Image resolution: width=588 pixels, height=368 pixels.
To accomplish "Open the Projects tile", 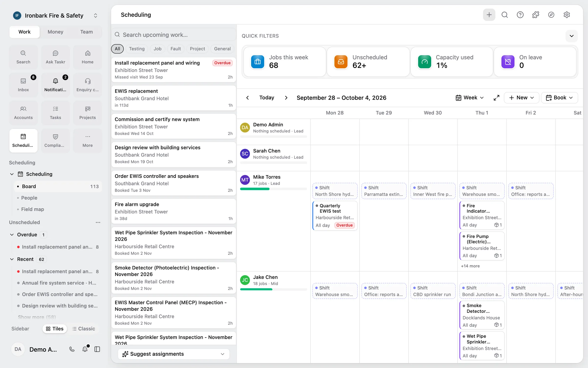I will 87,113.
